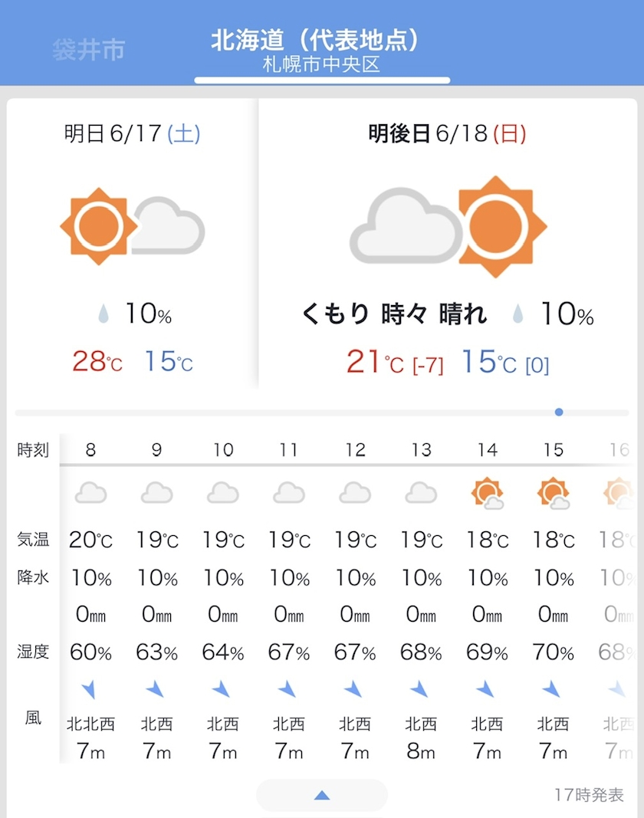Switch to the 袋井市 location tab
Screen dimensions: 644x818
coord(89,50)
